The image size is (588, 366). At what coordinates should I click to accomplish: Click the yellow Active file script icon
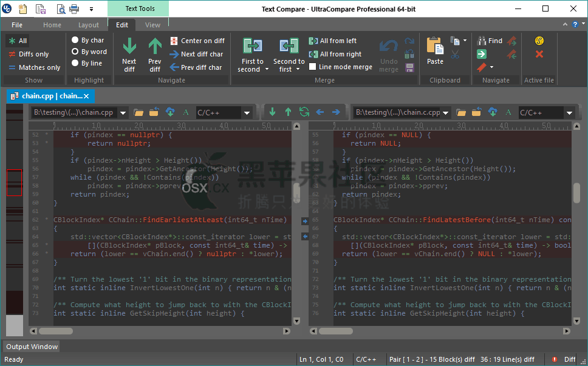[x=539, y=41]
